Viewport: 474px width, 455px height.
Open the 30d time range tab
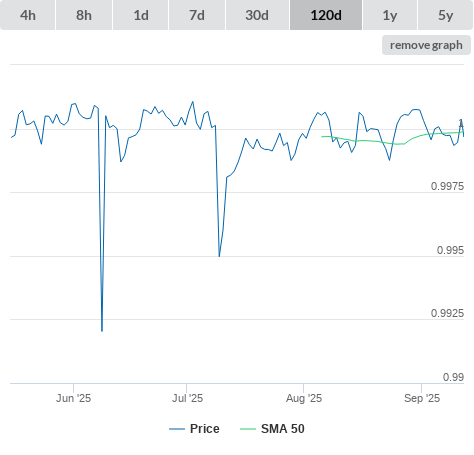pyautogui.click(x=257, y=15)
